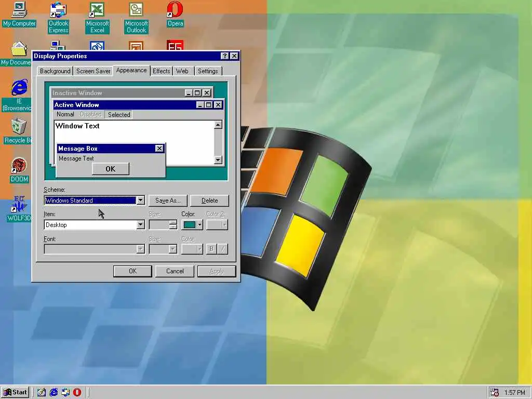Screen dimensions: 532x399
Task: Open the Color picker dropdown arrow
Action: pyautogui.click(x=199, y=224)
